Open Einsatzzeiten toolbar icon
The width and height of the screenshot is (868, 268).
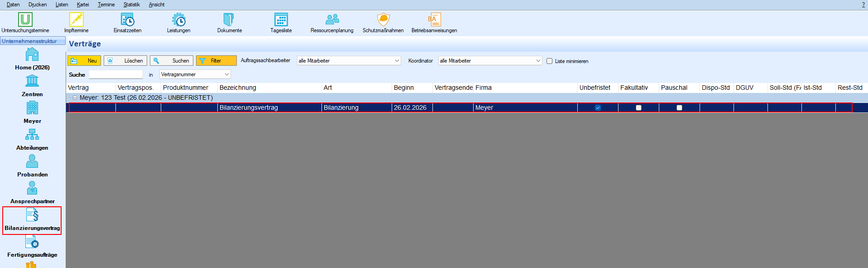[x=128, y=19]
